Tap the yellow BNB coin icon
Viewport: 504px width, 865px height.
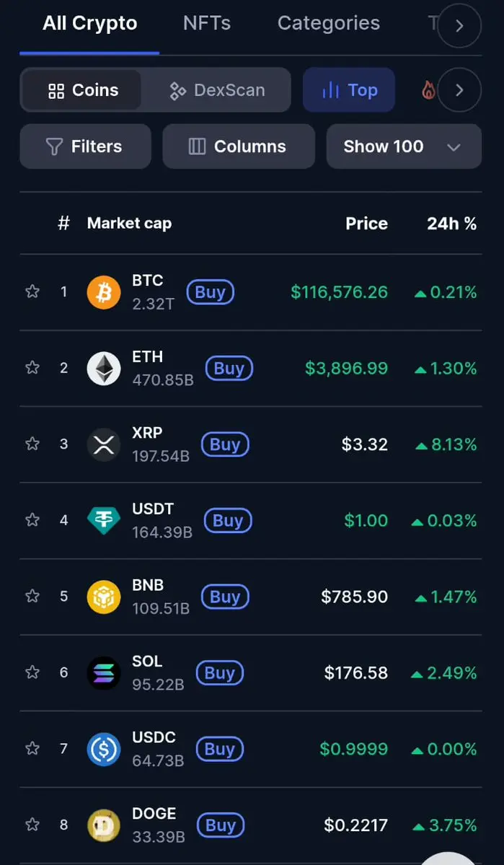pyautogui.click(x=104, y=597)
